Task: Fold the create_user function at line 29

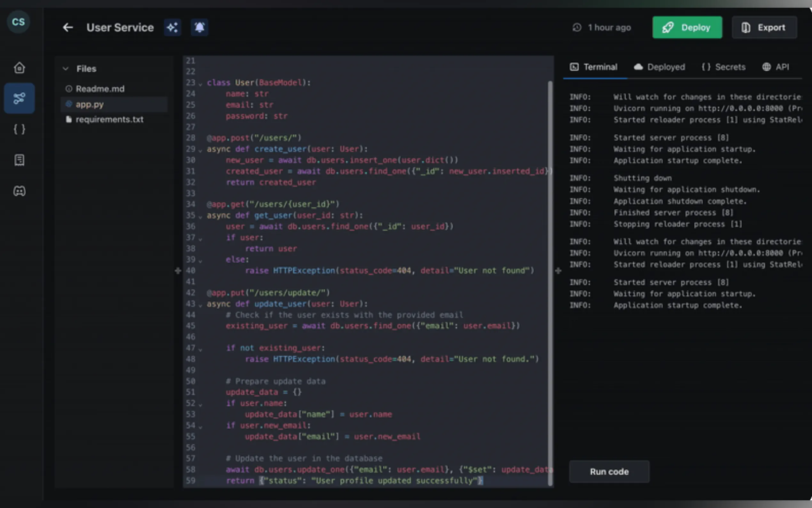Action: click(200, 151)
